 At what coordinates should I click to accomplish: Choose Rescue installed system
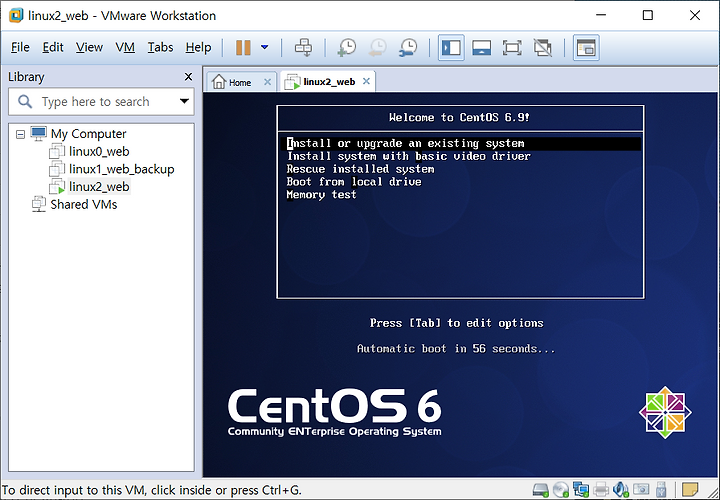pos(360,169)
